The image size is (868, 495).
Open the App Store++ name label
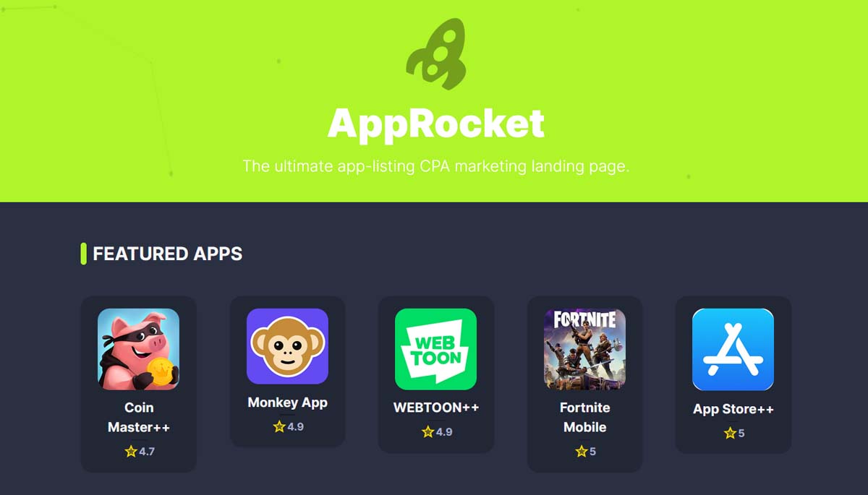click(733, 409)
